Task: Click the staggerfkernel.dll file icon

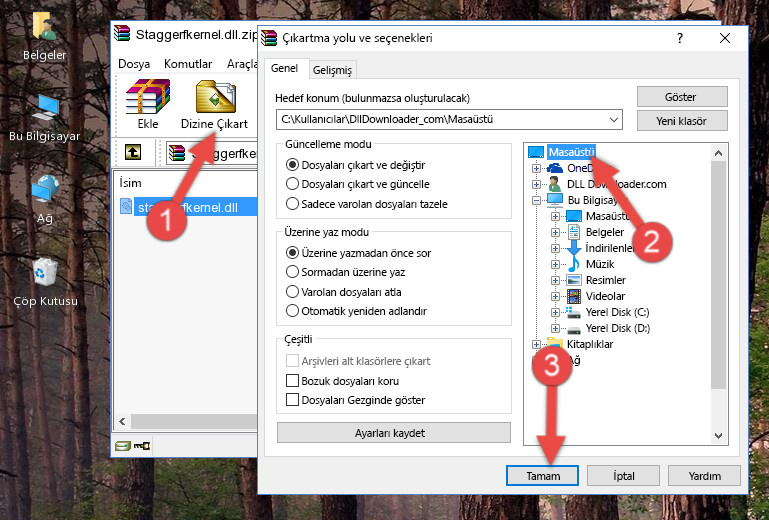Action: tap(126, 207)
